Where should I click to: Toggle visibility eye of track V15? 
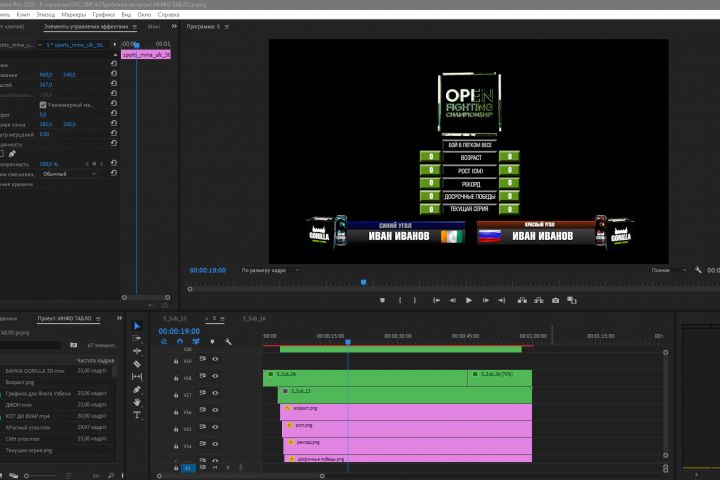215,427
